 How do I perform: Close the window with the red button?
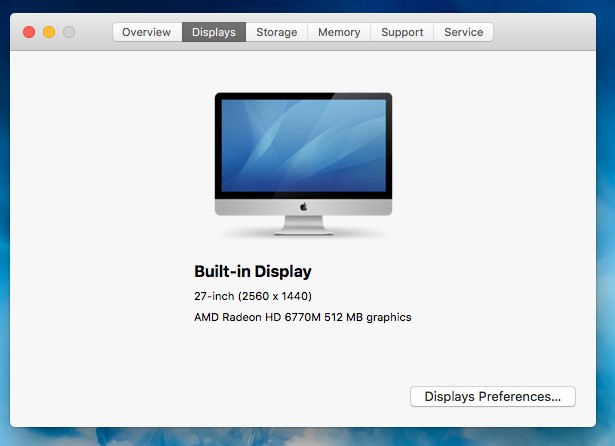29,32
